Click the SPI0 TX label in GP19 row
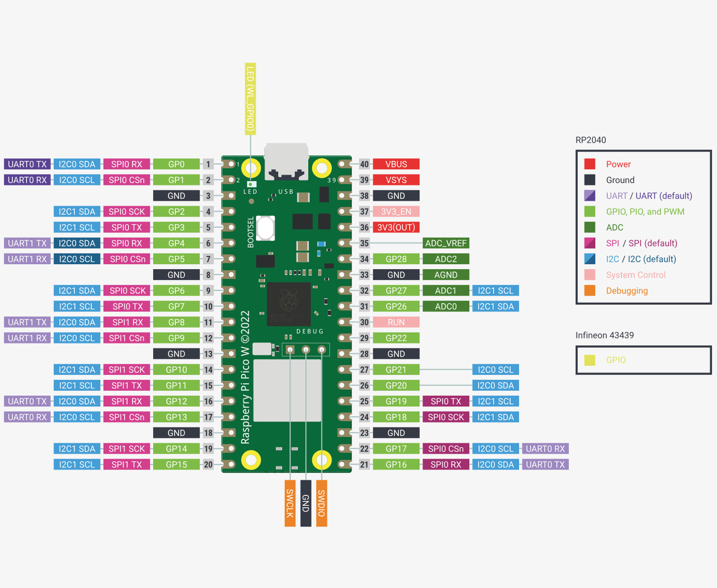This screenshot has width=717, height=588. point(446,401)
